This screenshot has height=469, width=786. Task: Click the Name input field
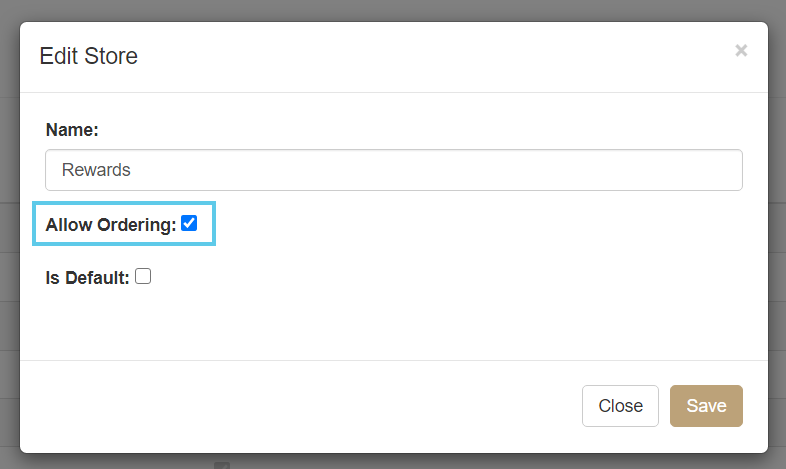pyautogui.click(x=394, y=170)
